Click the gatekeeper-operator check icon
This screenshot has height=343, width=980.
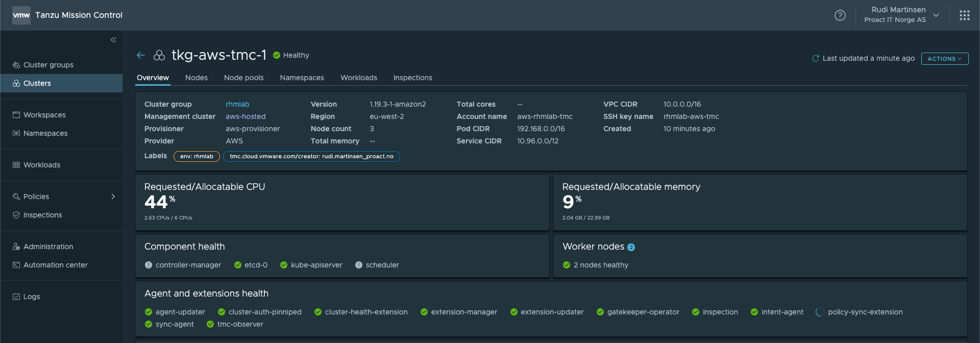(x=600, y=312)
